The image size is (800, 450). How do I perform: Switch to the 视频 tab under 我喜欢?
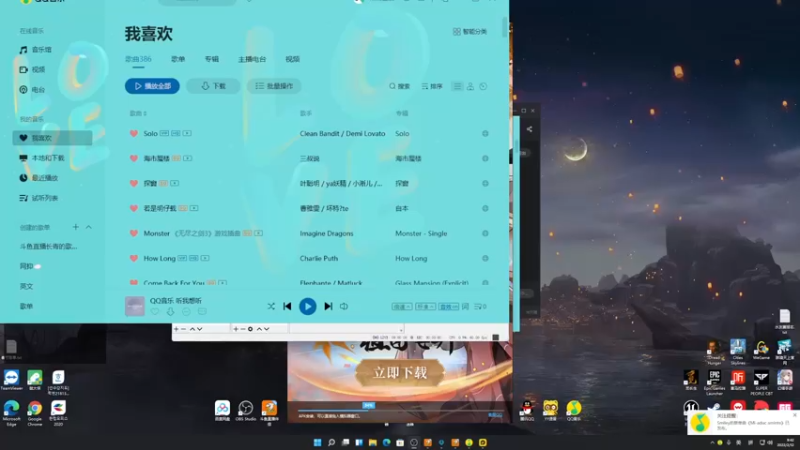pos(292,59)
